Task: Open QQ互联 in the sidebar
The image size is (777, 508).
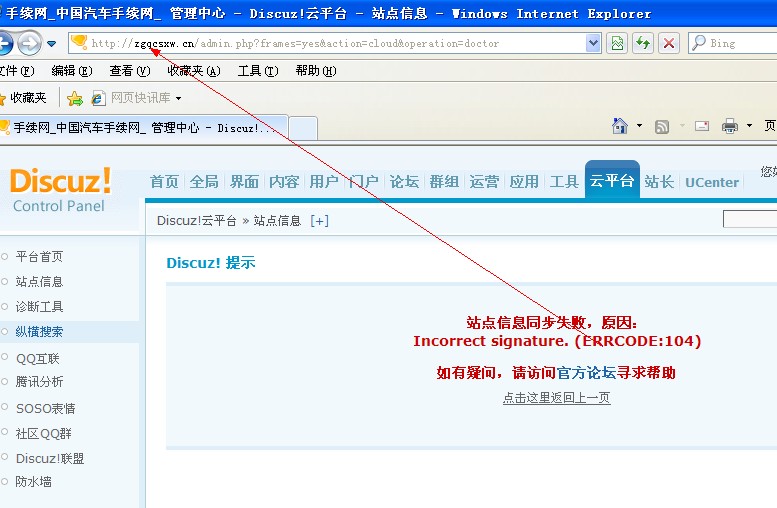Action: [x=37, y=358]
